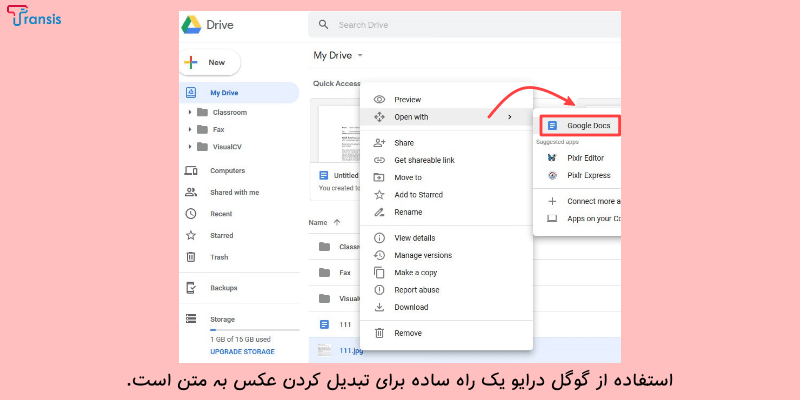Select the 111 Google Doc file row
The image size is (800, 400).
[x=334, y=324]
